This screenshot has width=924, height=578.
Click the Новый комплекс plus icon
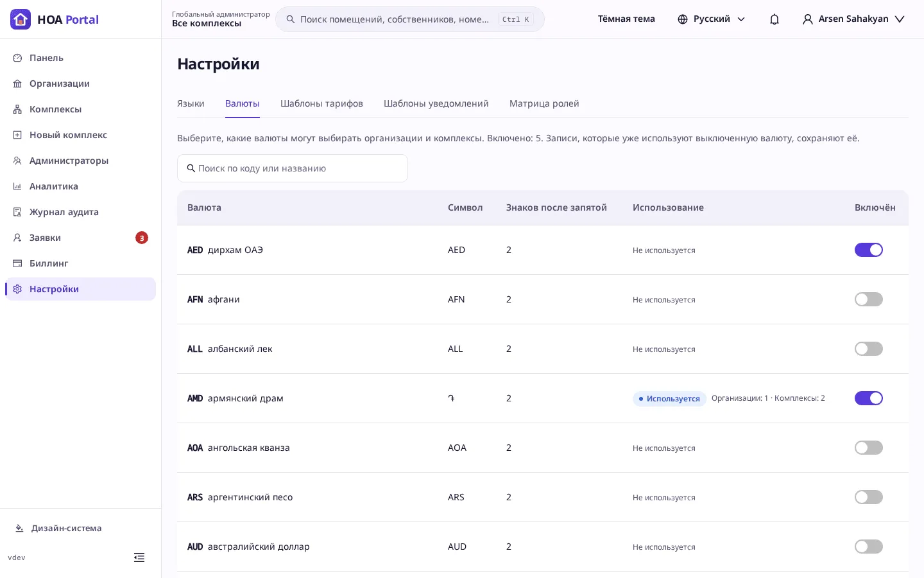click(x=17, y=135)
